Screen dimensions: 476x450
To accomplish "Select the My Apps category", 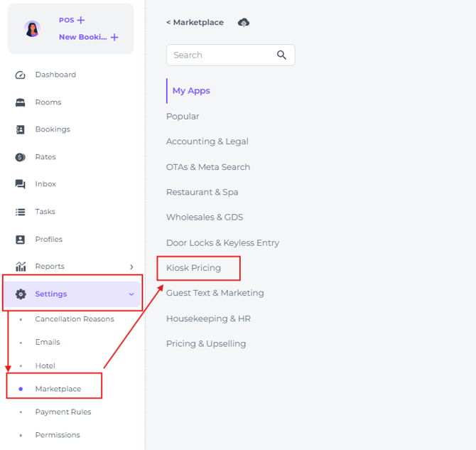I will [x=191, y=90].
